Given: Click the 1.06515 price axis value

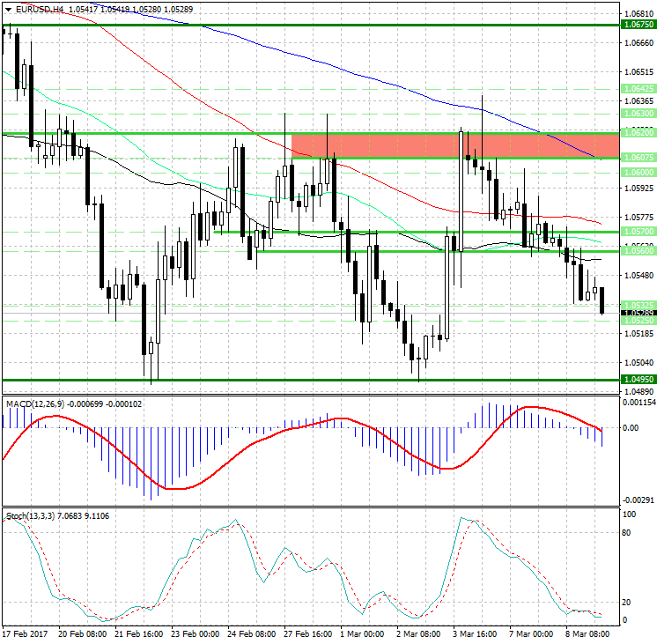Looking at the screenshot, I should point(639,72).
